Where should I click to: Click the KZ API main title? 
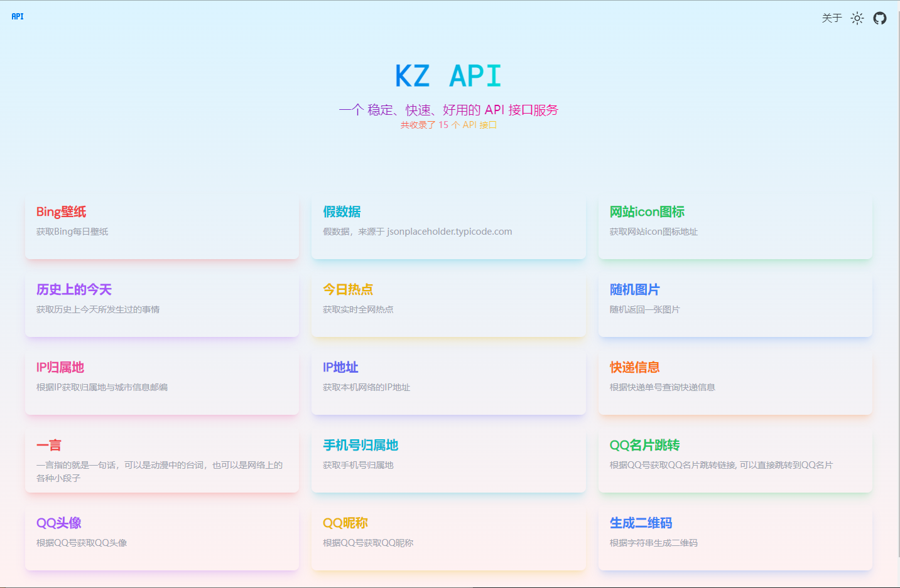[448, 76]
